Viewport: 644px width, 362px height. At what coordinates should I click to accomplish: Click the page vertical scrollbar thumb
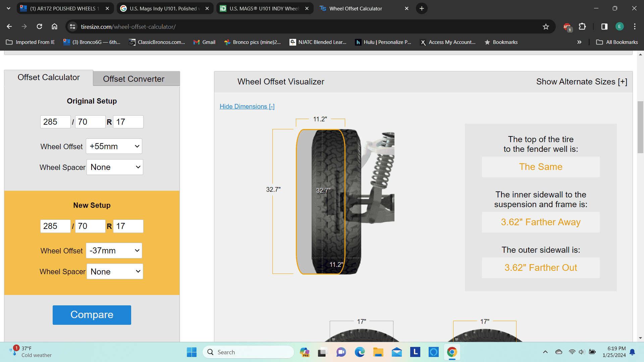[640, 127]
